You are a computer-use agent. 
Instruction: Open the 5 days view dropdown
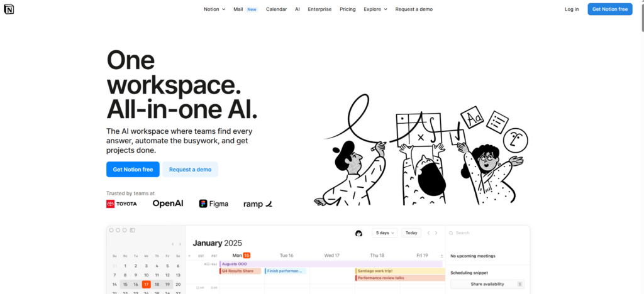coord(385,233)
